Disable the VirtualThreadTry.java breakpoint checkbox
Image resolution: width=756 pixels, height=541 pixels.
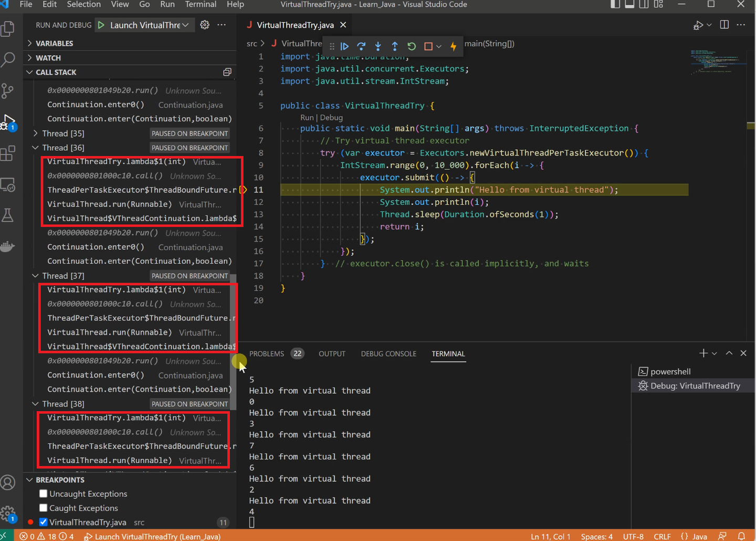click(43, 522)
